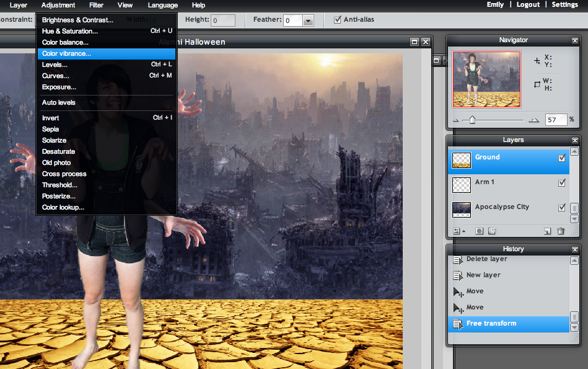Click Layers panel scroll up arrow
The height and width of the screenshot is (369, 588).
574,152
